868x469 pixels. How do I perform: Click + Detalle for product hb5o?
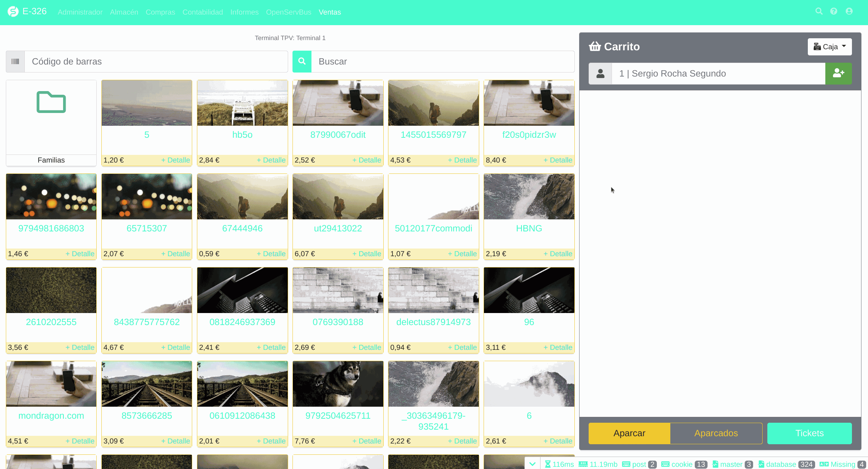(x=271, y=160)
